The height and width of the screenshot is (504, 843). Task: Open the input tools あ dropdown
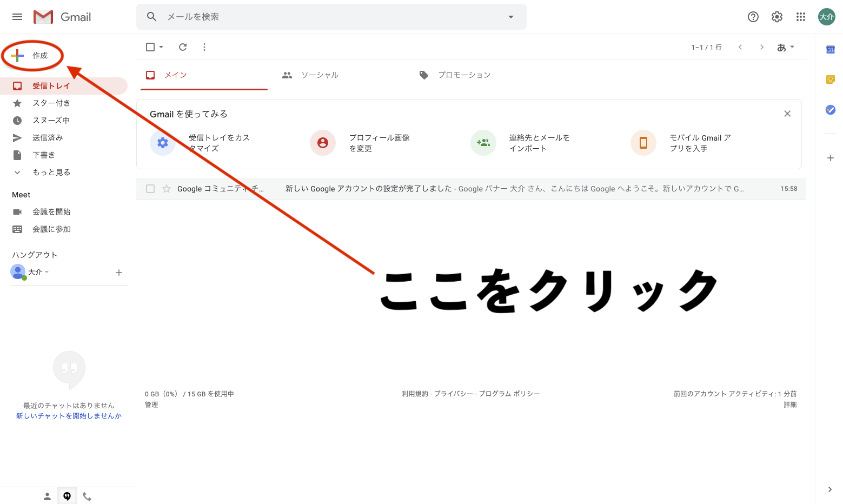pos(785,47)
